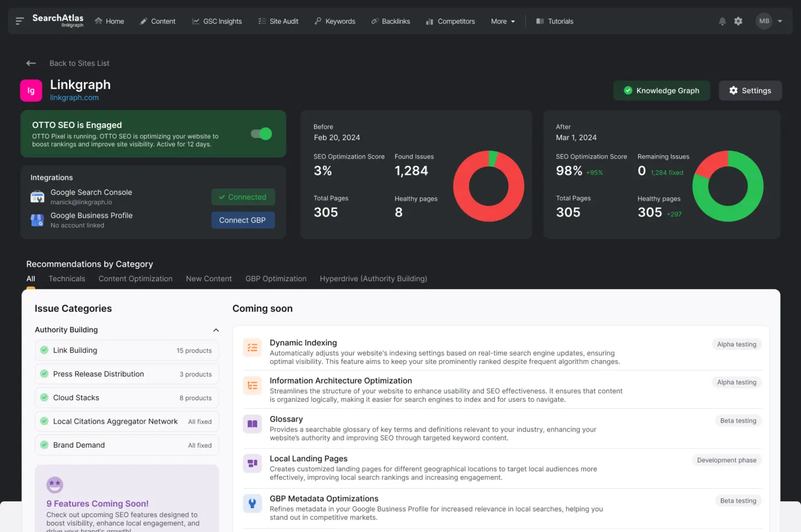
Task: Click the Brand Demand check mark
Action: coord(44,445)
